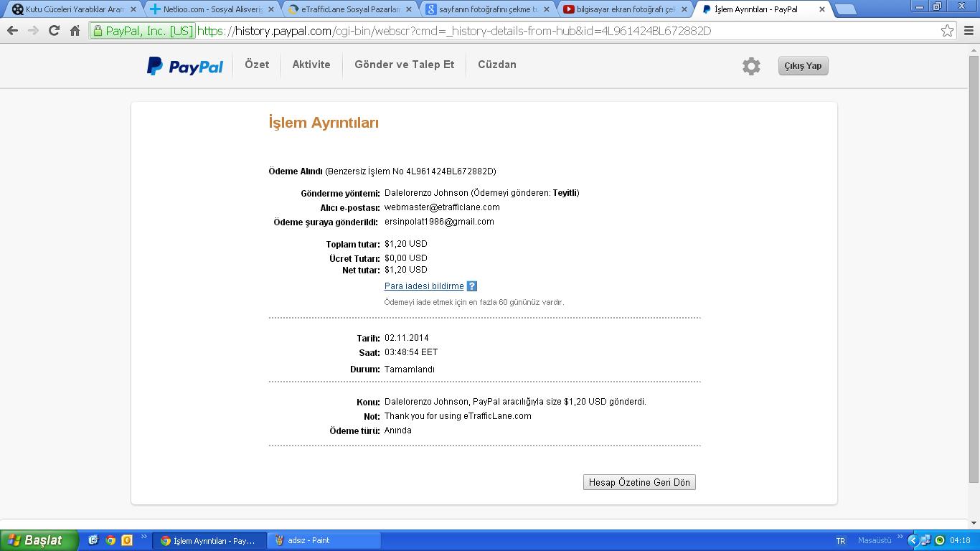Image resolution: width=980 pixels, height=551 pixels.
Task: Open new tab button
Action: pyautogui.click(x=846, y=9)
